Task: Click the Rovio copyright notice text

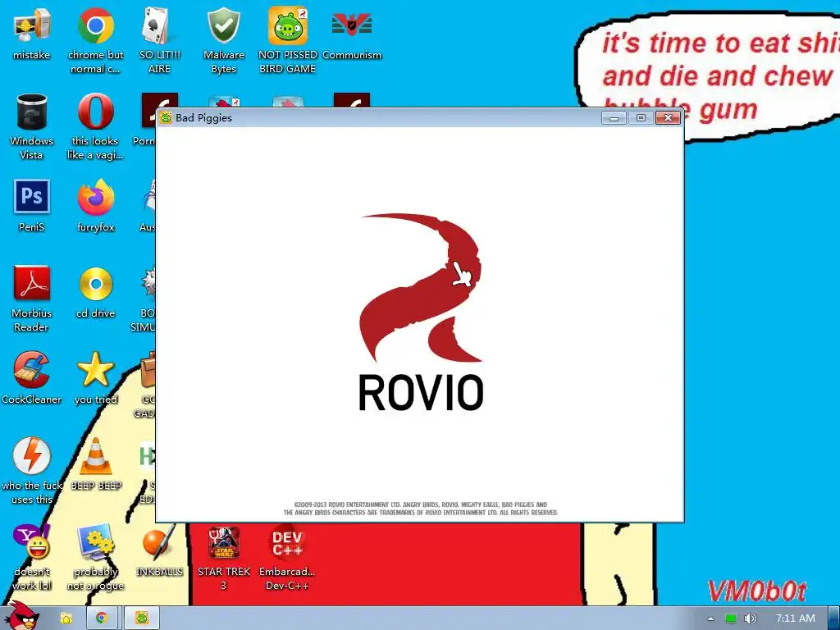Action: [x=421, y=509]
